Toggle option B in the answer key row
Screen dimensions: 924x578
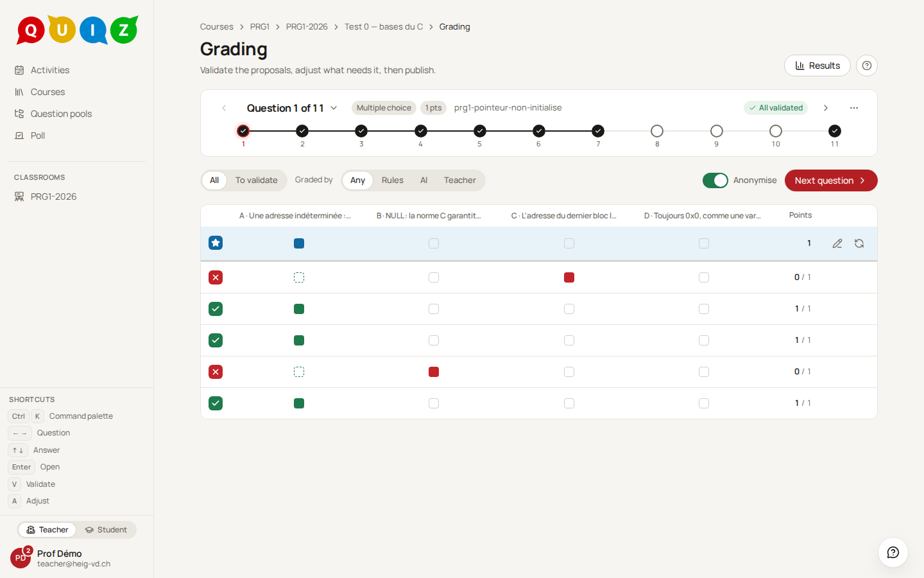coord(434,243)
